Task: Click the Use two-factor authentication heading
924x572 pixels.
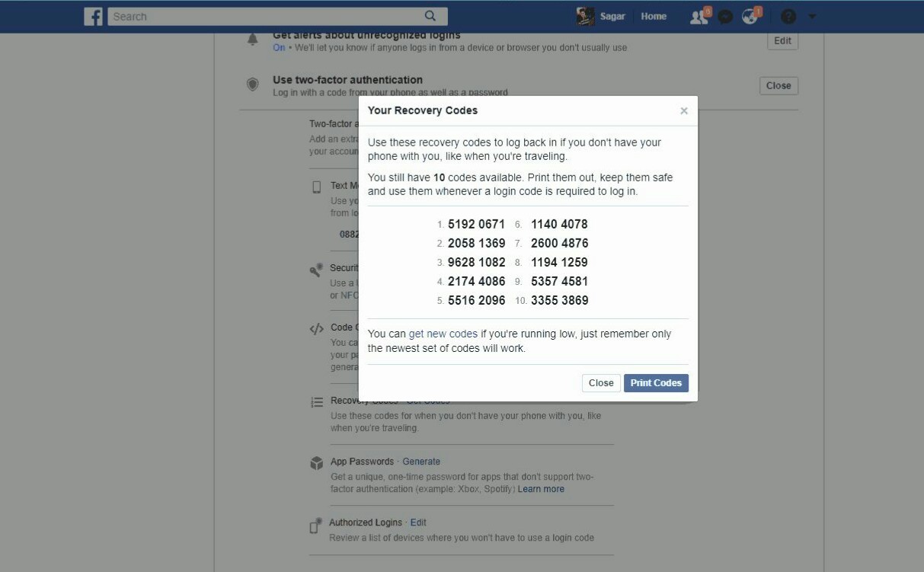Action: 347,80
